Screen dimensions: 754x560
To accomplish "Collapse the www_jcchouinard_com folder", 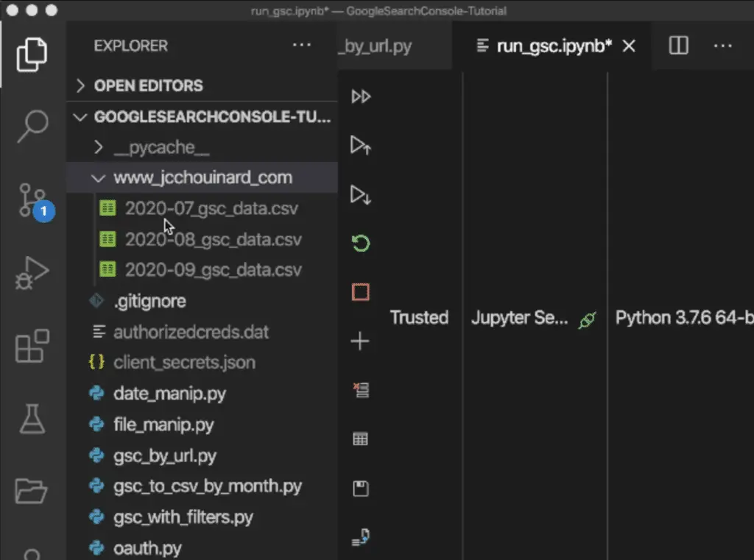I will [202, 177].
